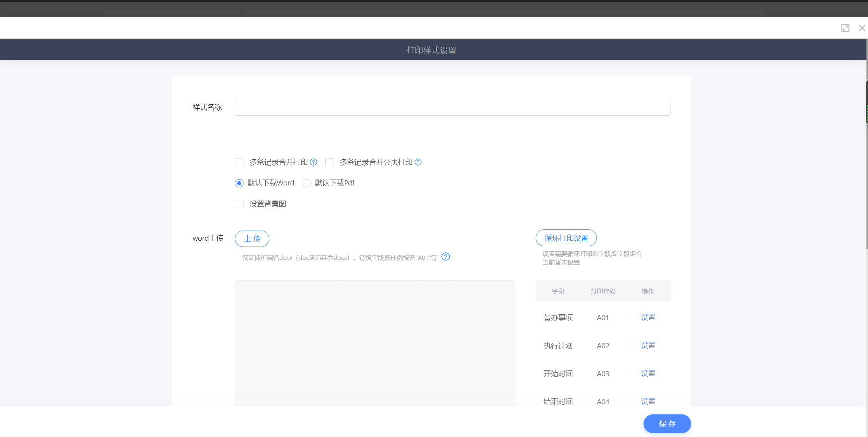Tick the 设置背景图 checkbox

239,204
